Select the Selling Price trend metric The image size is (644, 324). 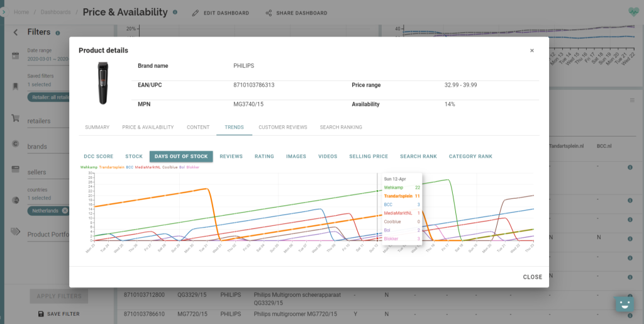click(x=369, y=156)
